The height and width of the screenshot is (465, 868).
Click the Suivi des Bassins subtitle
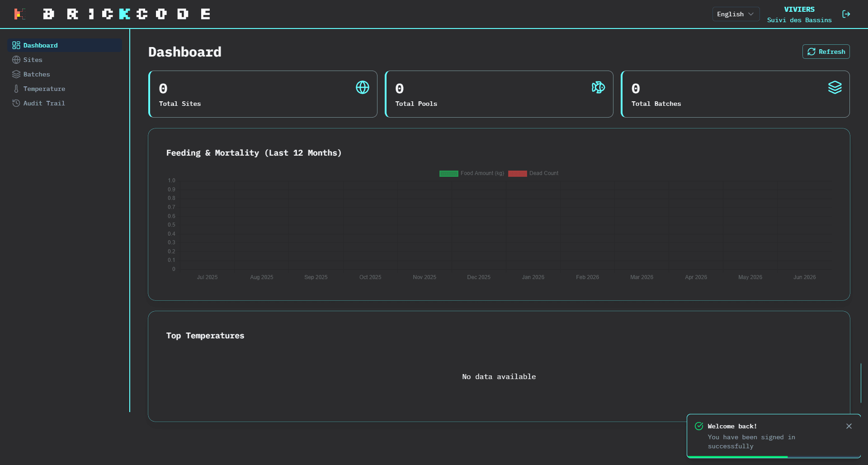point(799,20)
